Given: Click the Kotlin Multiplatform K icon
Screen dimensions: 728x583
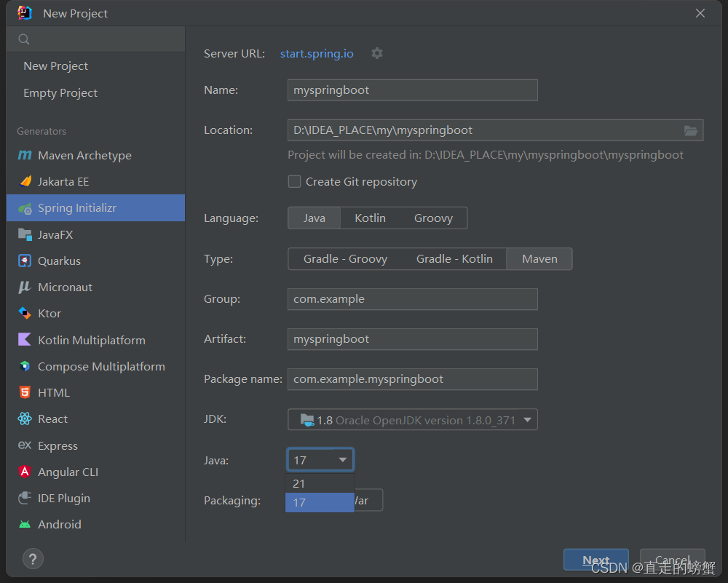Looking at the screenshot, I should click(25, 339).
